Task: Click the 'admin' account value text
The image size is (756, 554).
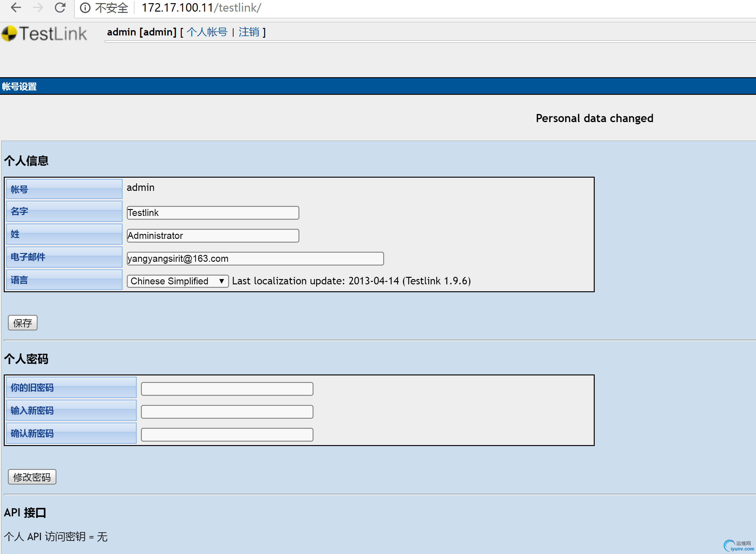Action: pyautogui.click(x=141, y=187)
